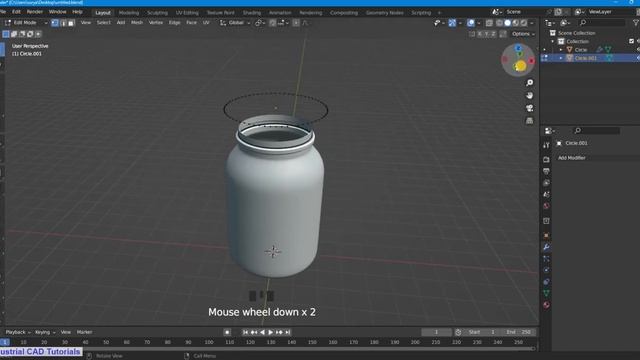Open World properties tab icon
Screen dimensions: 640x360
546,206
